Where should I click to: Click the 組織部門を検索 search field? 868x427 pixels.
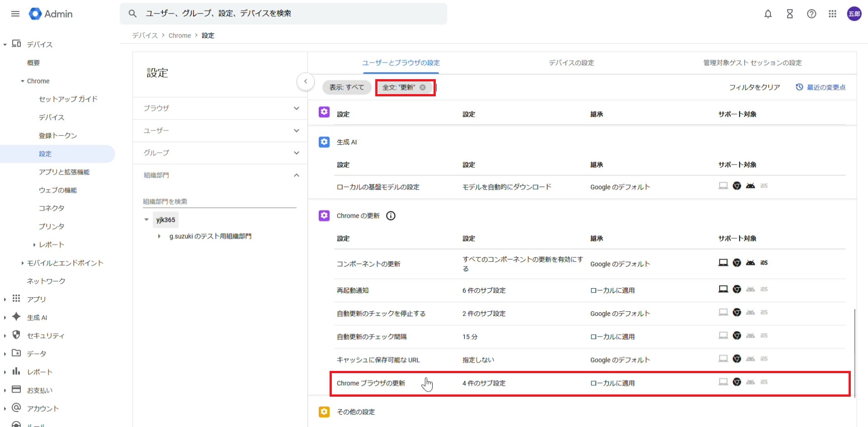coord(219,202)
